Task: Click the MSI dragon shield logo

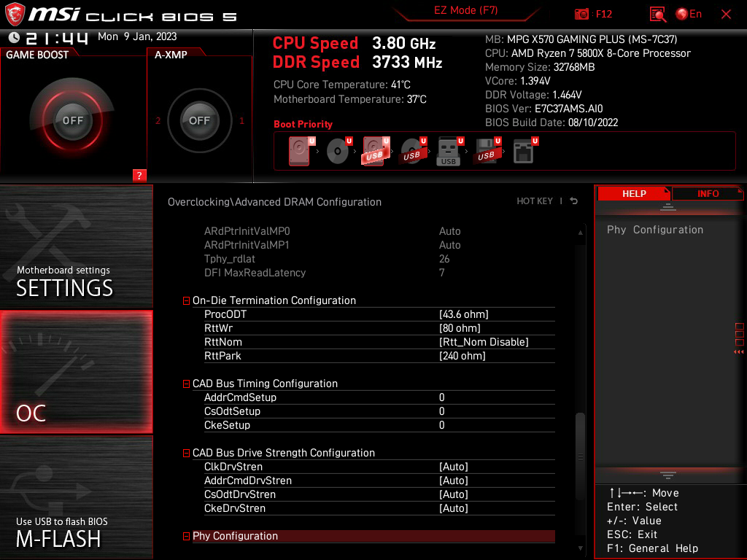Action: pos(15,15)
